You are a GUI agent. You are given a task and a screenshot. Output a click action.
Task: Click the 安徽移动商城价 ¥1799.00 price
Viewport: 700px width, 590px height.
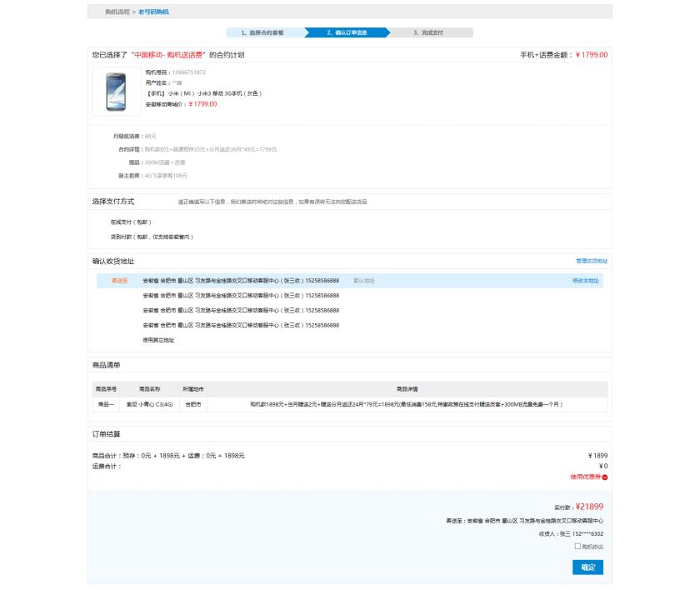(x=202, y=104)
